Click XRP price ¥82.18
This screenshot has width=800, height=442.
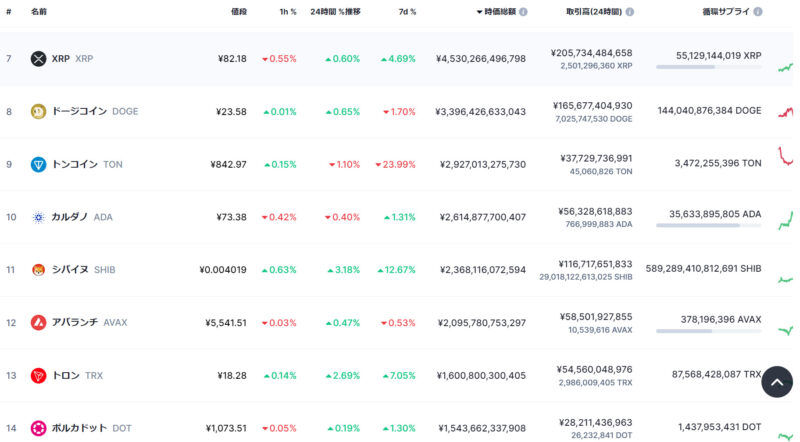tap(232, 59)
